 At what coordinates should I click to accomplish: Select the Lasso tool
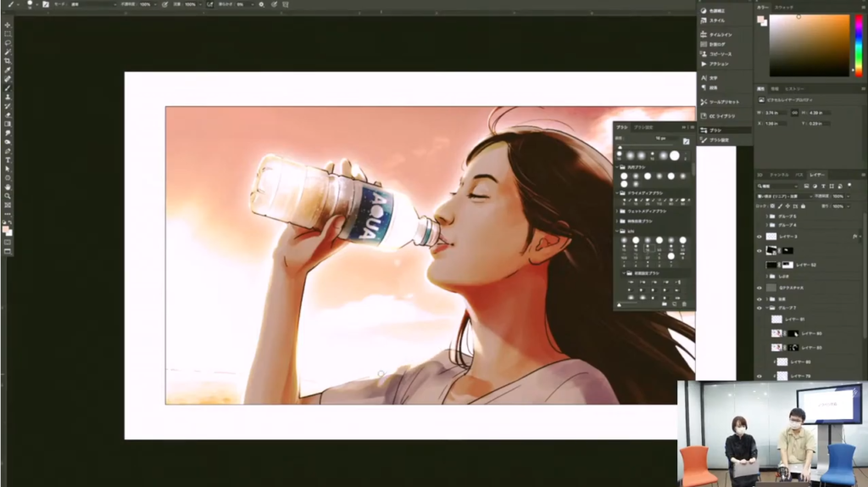point(8,42)
